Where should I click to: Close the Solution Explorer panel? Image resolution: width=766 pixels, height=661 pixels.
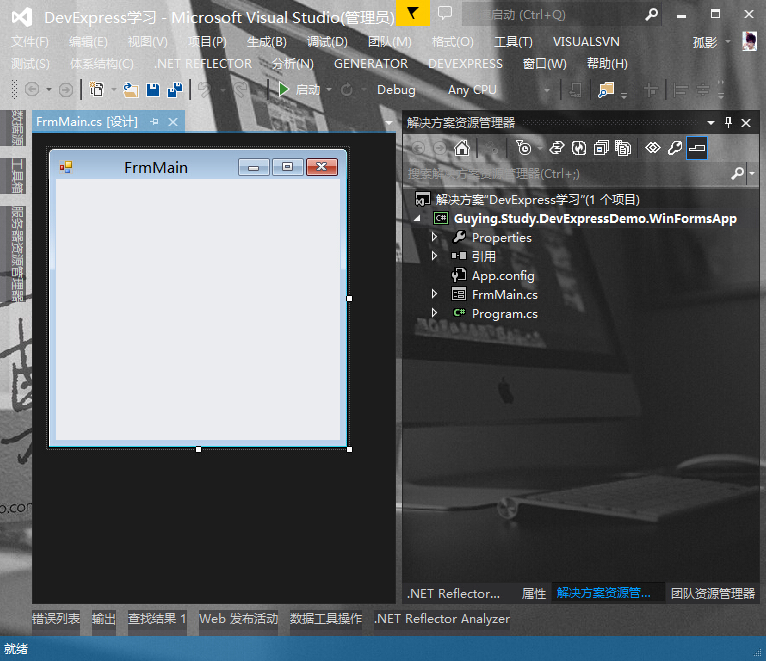point(746,123)
